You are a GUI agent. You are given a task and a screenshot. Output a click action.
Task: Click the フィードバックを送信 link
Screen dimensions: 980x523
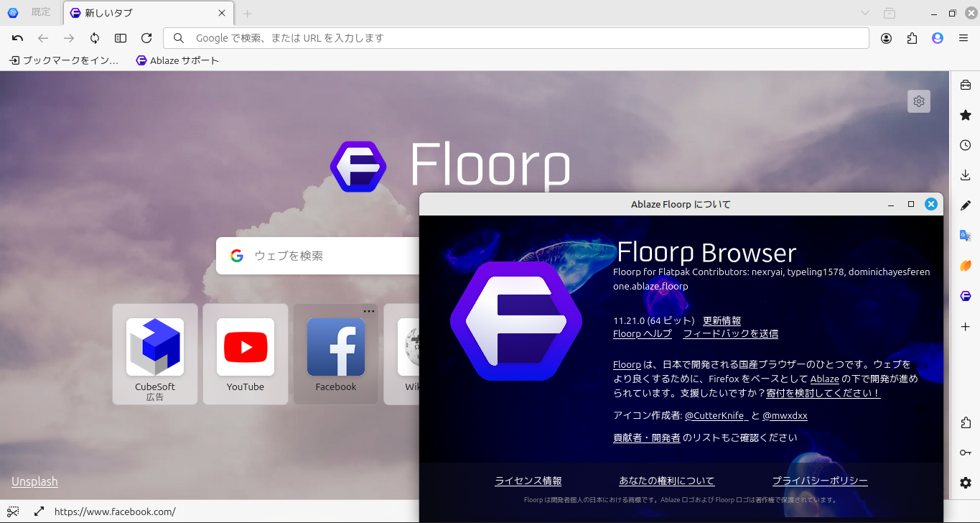730,333
